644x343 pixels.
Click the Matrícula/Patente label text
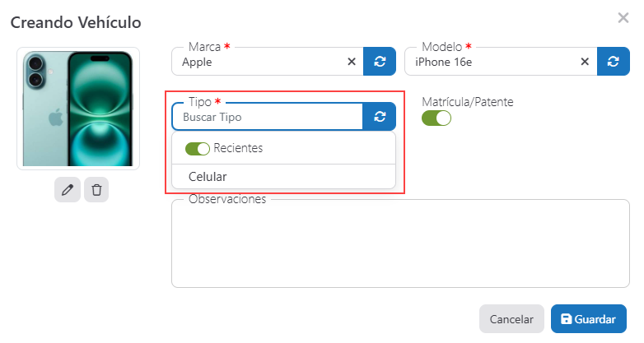[467, 102]
